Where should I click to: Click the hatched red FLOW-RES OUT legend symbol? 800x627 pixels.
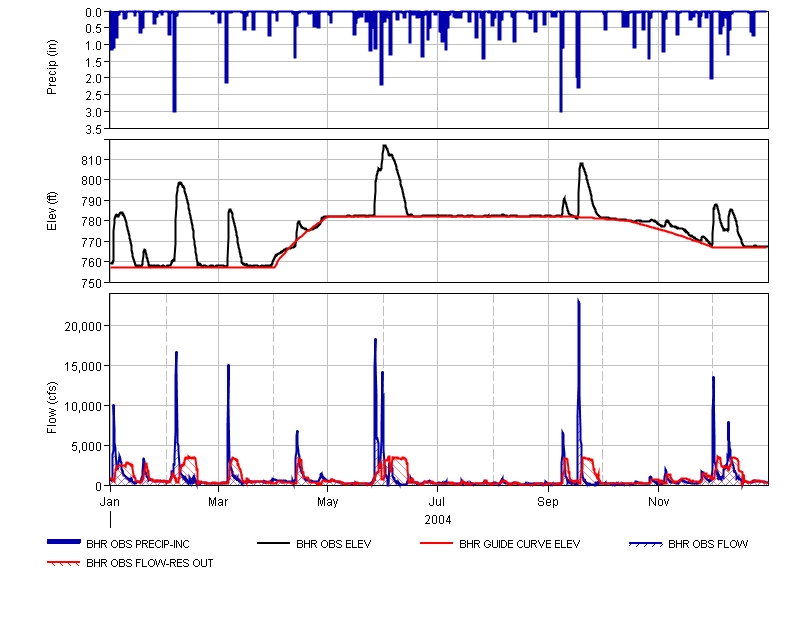click(64, 563)
